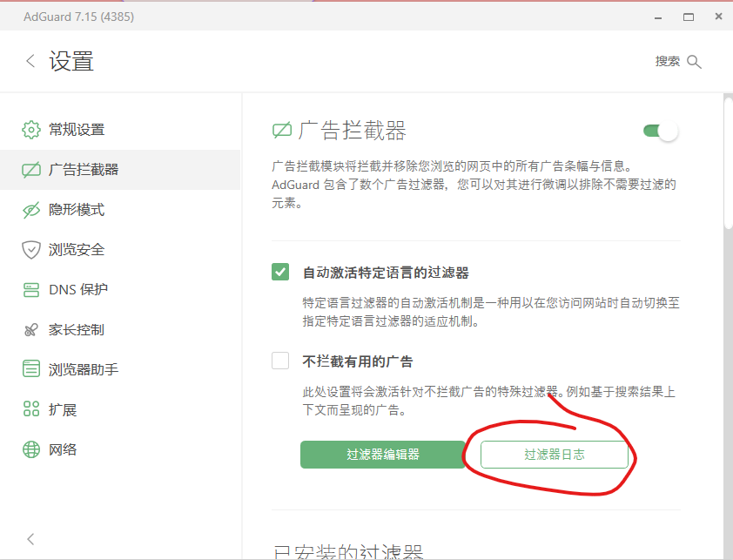Click 广告拦截器 main heading text
The image size is (733, 560).
[352, 131]
